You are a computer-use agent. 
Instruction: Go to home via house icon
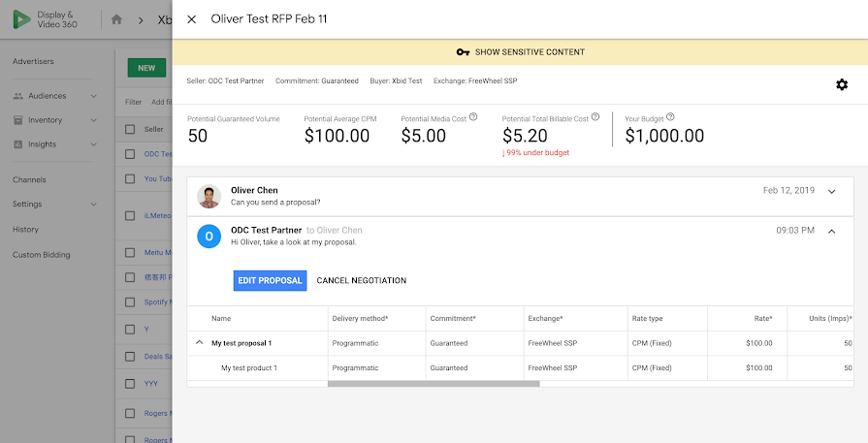pyautogui.click(x=117, y=19)
